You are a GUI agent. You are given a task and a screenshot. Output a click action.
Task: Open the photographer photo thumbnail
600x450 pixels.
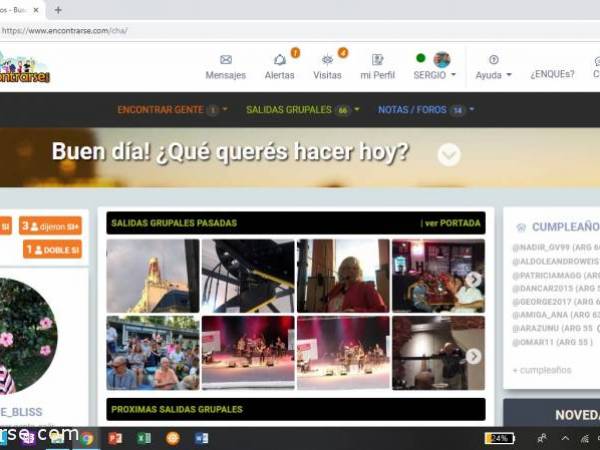pos(439,353)
